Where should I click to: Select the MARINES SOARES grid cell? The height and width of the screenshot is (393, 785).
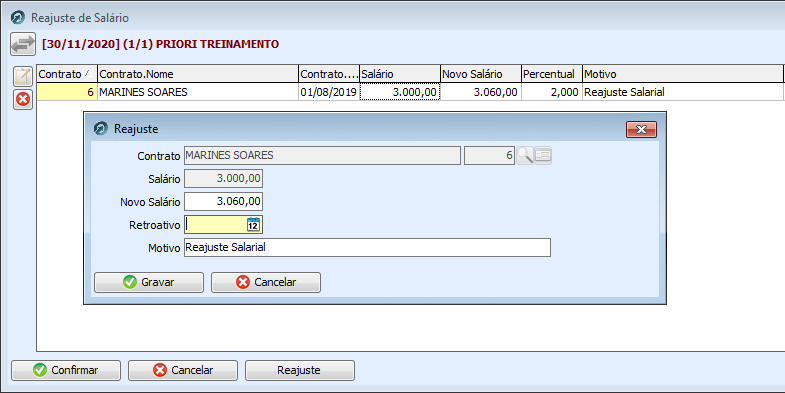(x=198, y=92)
